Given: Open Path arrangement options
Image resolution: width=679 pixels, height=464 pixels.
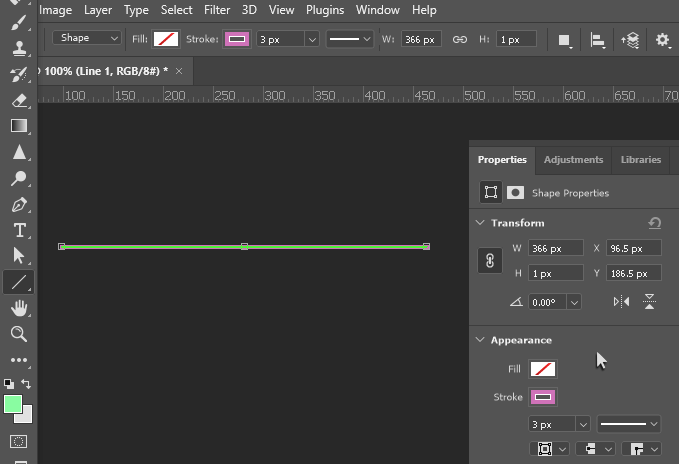Looking at the screenshot, I should click(x=630, y=40).
